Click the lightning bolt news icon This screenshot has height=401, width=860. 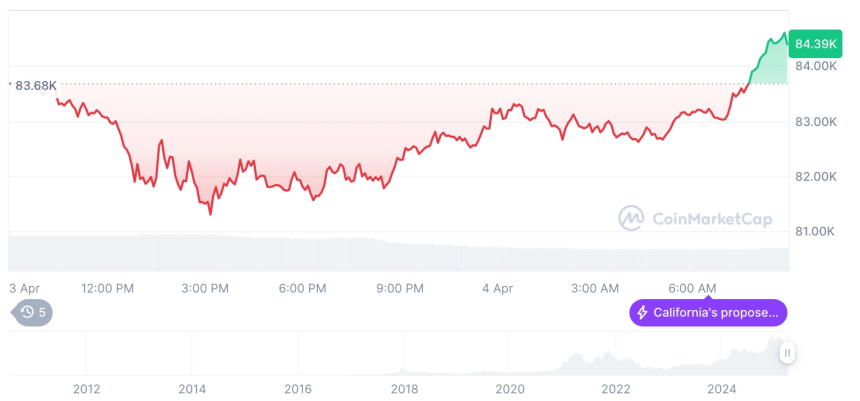point(642,313)
